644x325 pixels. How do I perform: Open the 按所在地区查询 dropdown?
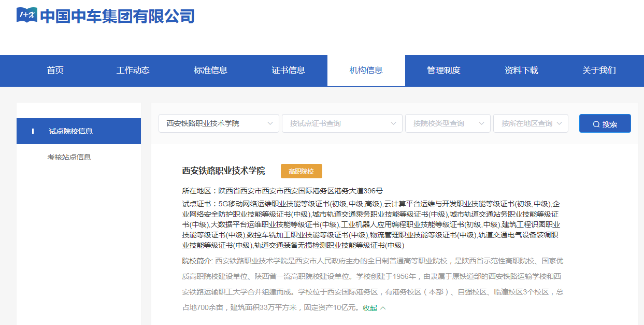531,123
